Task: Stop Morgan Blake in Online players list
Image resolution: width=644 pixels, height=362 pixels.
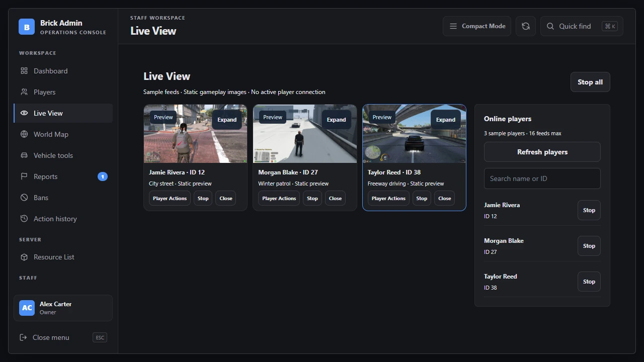Action: coord(589,246)
